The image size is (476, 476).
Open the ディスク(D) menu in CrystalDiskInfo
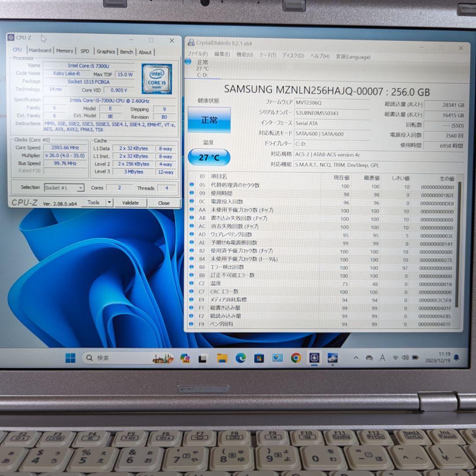pos(293,56)
